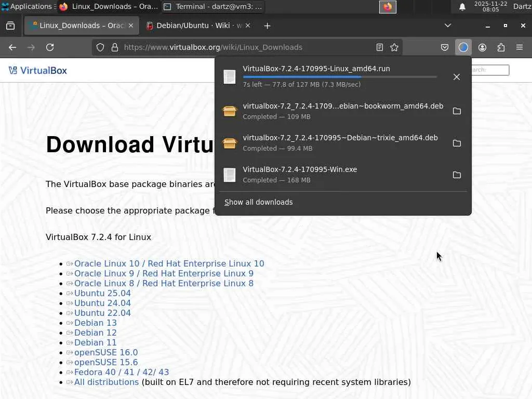Close the Debian/Ubuntu Wiki tab
The image size is (532, 399).
[x=248, y=25]
